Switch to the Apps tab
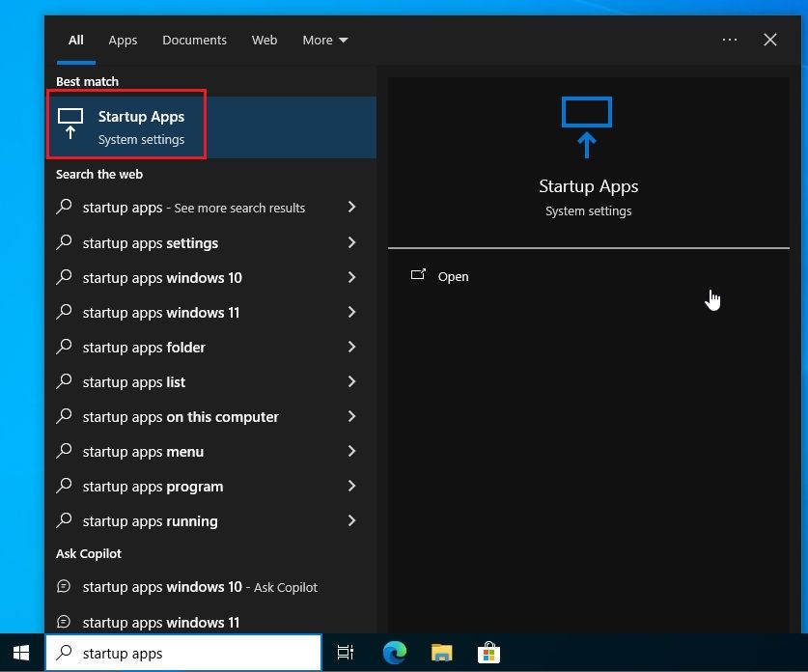 [x=123, y=41]
